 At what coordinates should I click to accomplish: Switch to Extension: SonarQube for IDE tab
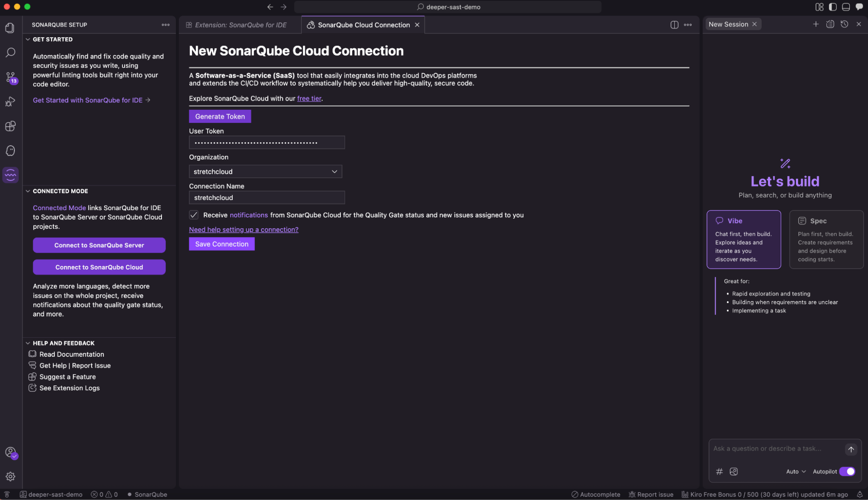(x=240, y=25)
